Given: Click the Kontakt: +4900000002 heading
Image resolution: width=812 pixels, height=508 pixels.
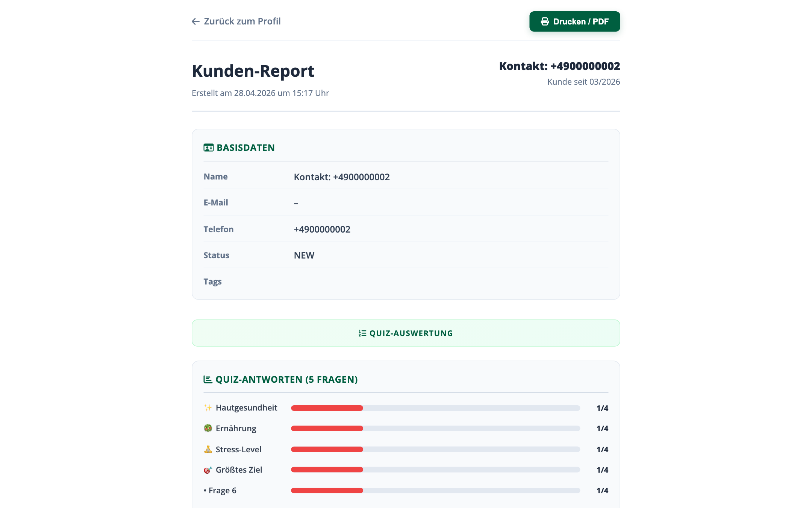Looking at the screenshot, I should point(559,66).
